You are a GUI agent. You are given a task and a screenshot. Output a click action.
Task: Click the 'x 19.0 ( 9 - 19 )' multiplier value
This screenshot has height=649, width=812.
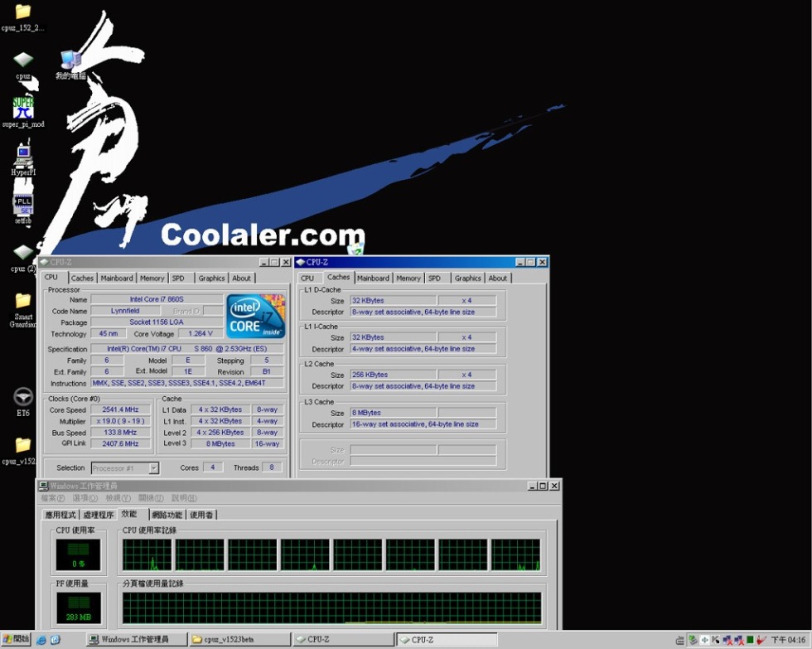click(121, 421)
